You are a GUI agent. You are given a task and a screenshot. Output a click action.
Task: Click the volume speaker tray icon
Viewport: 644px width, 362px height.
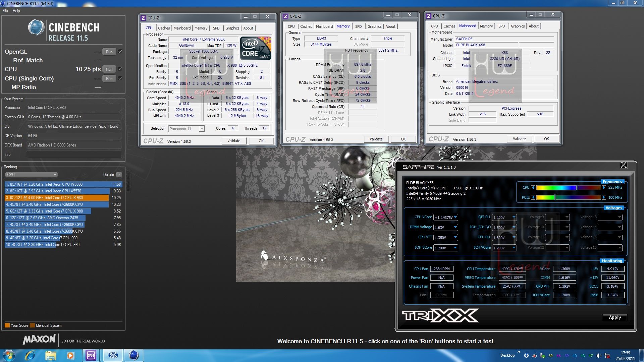[599, 356]
